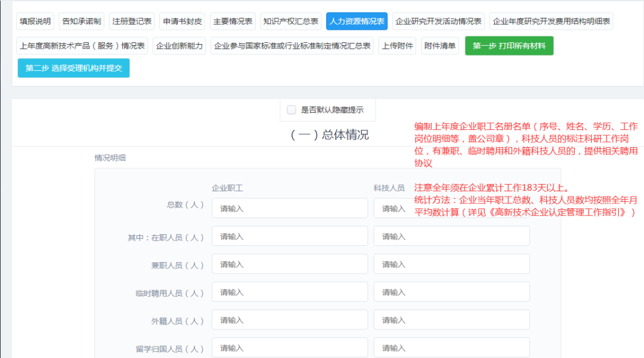This screenshot has height=358, width=644.
Task: Click the 是否默认隐藏提示 label text
Action: 332,110
